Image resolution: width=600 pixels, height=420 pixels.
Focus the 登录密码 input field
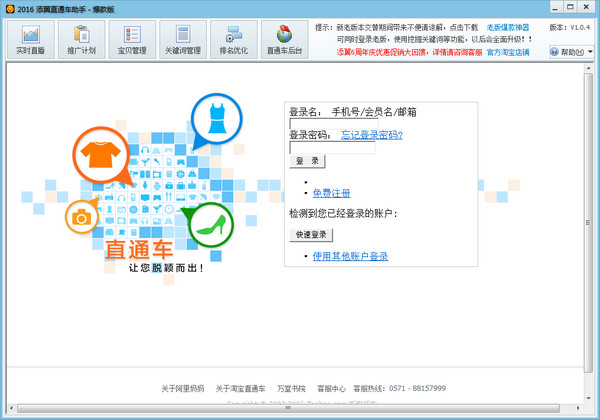pos(332,147)
